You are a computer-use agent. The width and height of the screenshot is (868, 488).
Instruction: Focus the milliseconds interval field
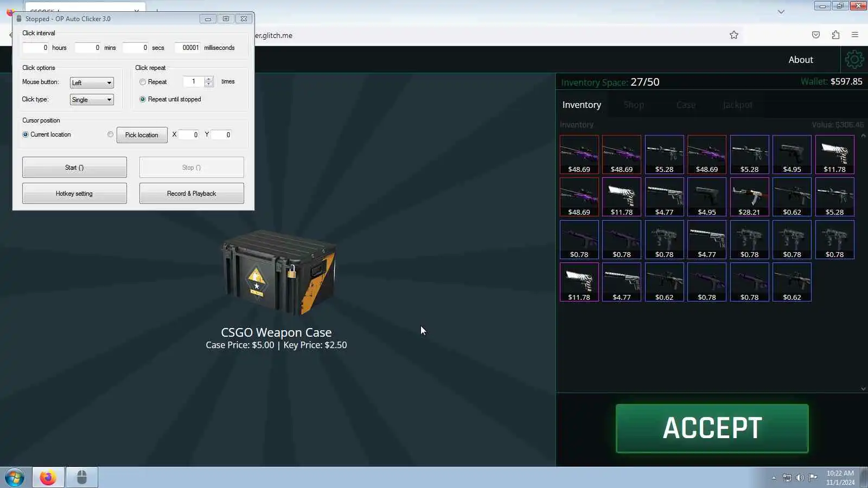[188, 48]
